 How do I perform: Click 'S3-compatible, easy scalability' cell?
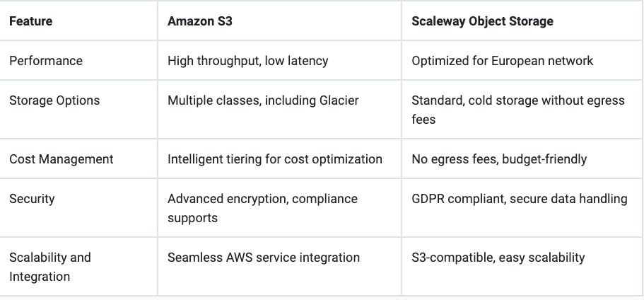tap(498, 258)
